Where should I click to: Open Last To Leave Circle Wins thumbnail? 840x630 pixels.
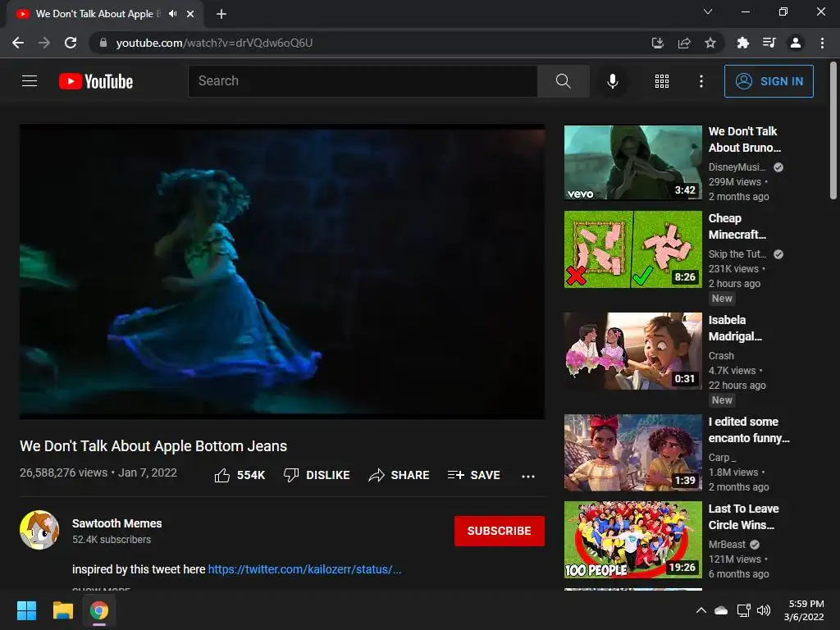(x=632, y=540)
